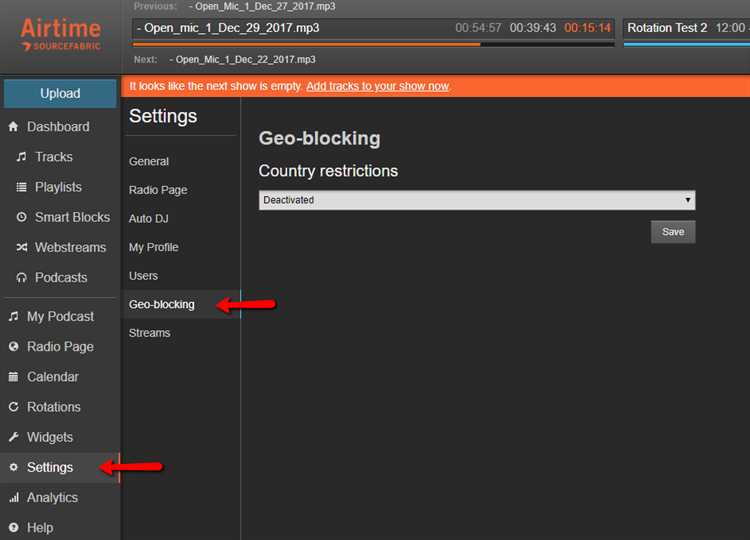Click the remaining time 00:15:14
Image resolution: width=750 pixels, height=540 pixels.
click(x=587, y=28)
